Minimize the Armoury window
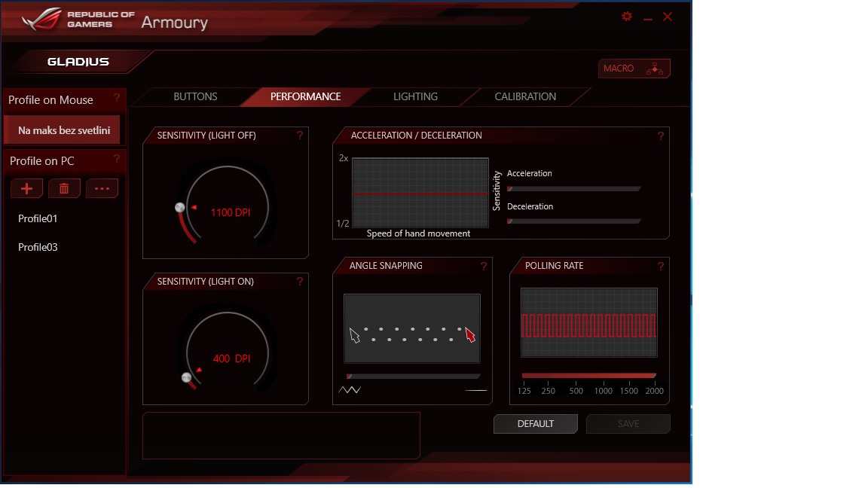The height and width of the screenshot is (488, 868). tap(648, 18)
